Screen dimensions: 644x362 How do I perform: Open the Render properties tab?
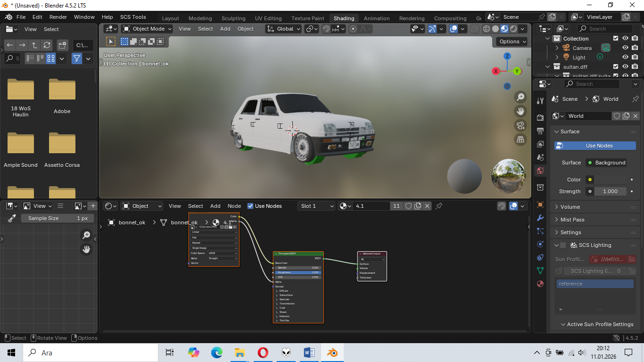pos(540,117)
